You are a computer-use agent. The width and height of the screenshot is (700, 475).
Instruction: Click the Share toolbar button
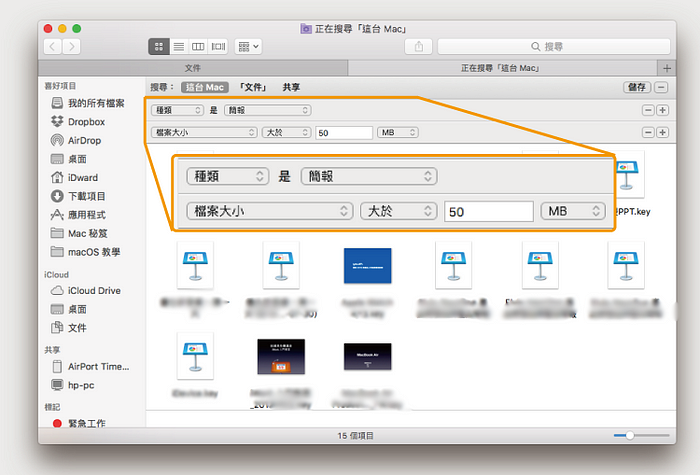(418, 46)
